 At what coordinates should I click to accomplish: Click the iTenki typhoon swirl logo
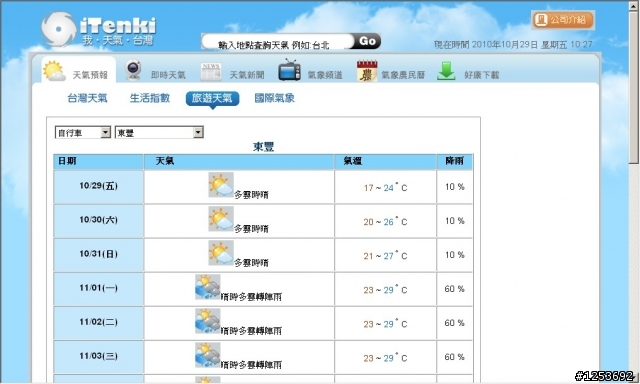59,29
